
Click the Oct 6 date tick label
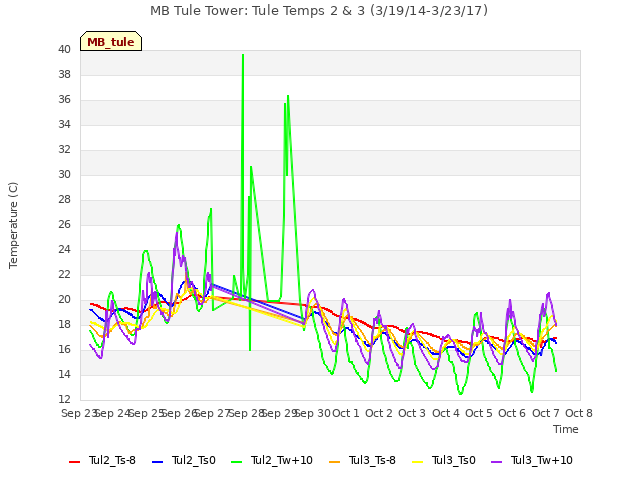(512, 413)
